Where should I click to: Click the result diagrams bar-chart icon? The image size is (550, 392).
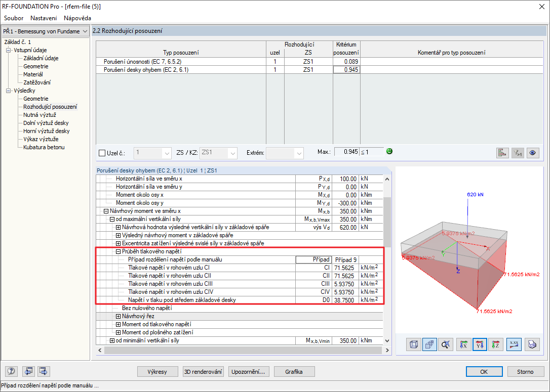tap(502, 153)
